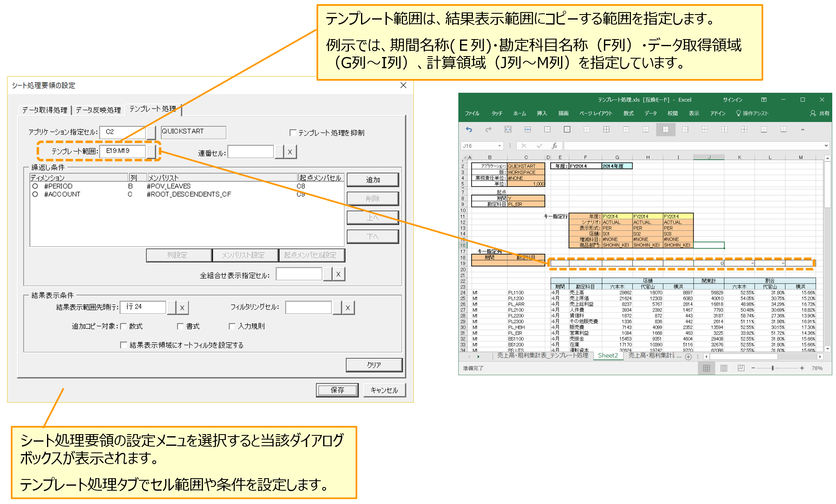Open the ファイル menu in Excel

(x=472, y=114)
